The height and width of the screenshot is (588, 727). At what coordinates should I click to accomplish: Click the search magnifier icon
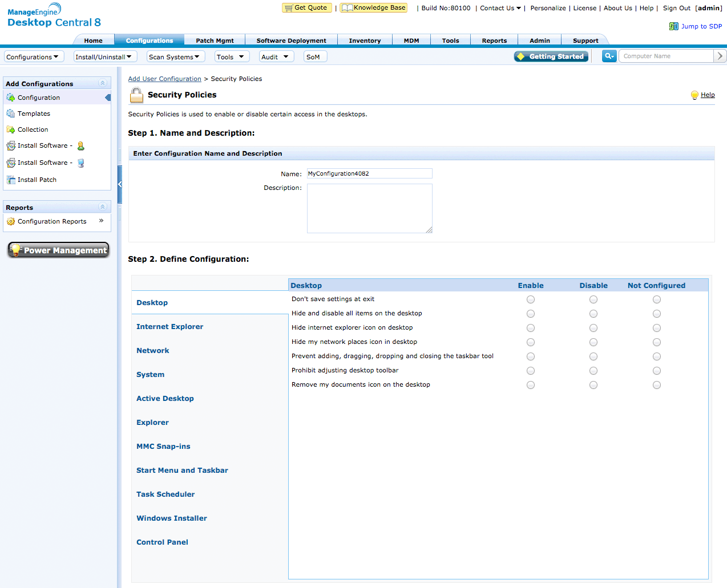608,56
